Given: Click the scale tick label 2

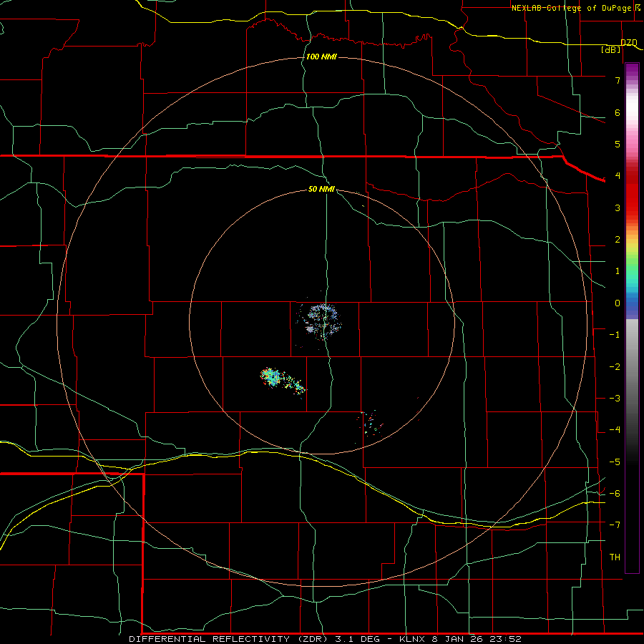Looking at the screenshot, I should pyautogui.click(x=618, y=239).
